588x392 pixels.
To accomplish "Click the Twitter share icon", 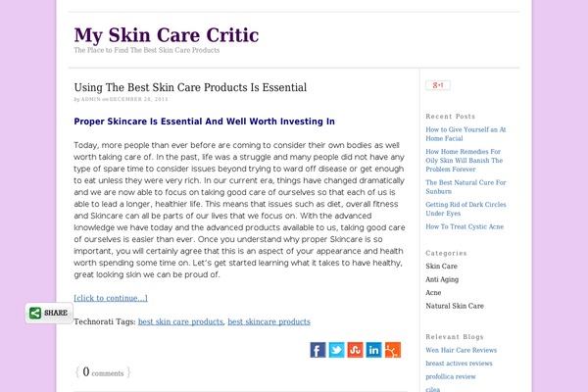I will tap(336, 350).
